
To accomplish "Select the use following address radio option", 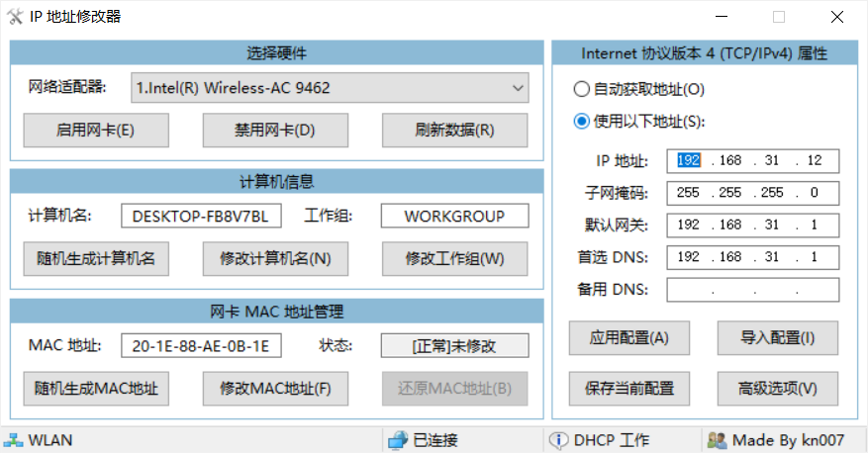I will pyautogui.click(x=582, y=122).
